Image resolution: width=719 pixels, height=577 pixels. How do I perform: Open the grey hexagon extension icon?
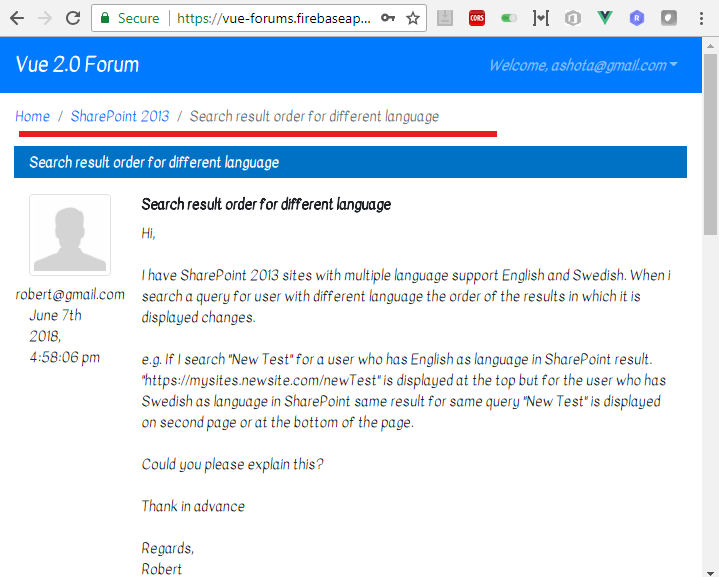click(x=573, y=18)
